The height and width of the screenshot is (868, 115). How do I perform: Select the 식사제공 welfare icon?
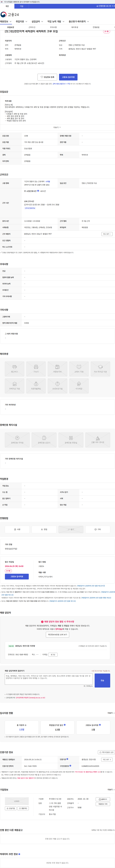tap(79, 386)
